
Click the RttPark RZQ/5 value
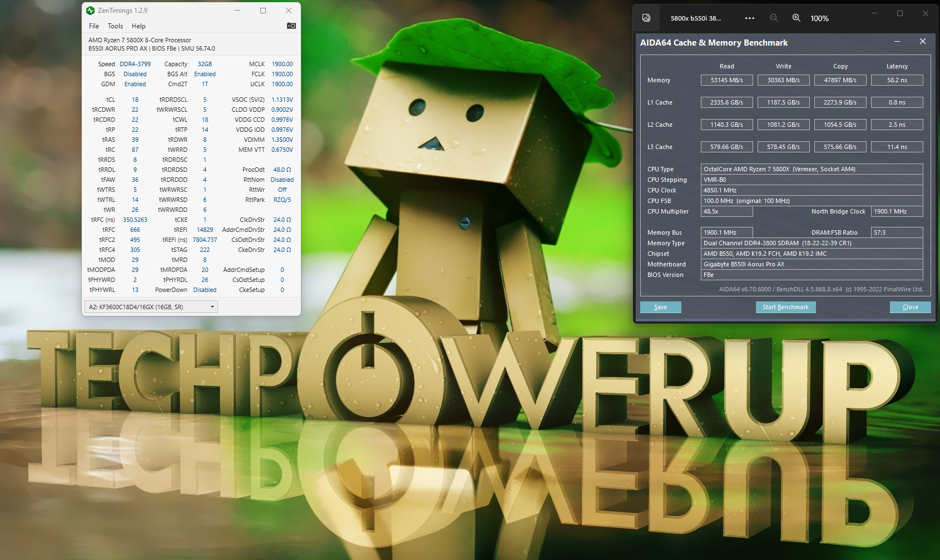pyautogui.click(x=282, y=200)
